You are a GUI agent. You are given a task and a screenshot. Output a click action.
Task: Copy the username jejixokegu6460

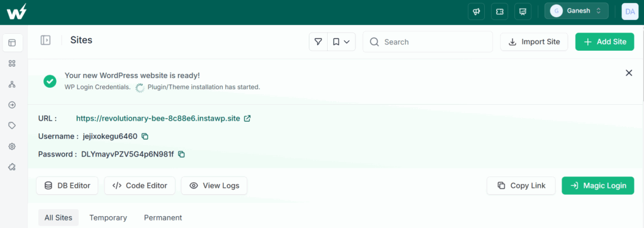(x=145, y=136)
